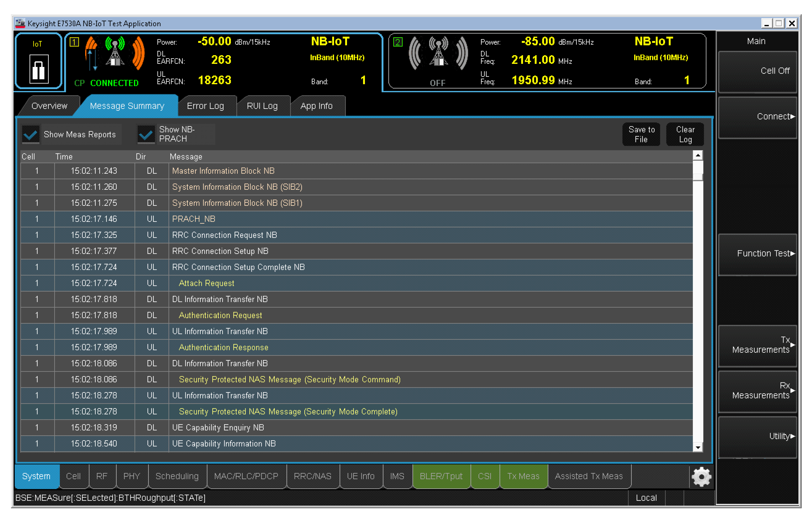The height and width of the screenshot is (523, 812).
Task: Toggle Show NB-PRACH checkbox
Action: click(x=146, y=134)
